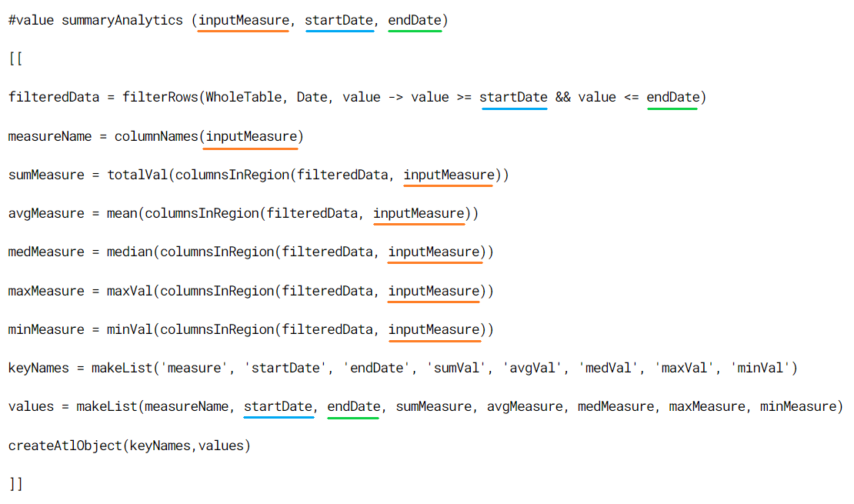Click inputMeasure in the avgMeasure expression
Viewport: 854px width, 504px height.
[x=419, y=213]
